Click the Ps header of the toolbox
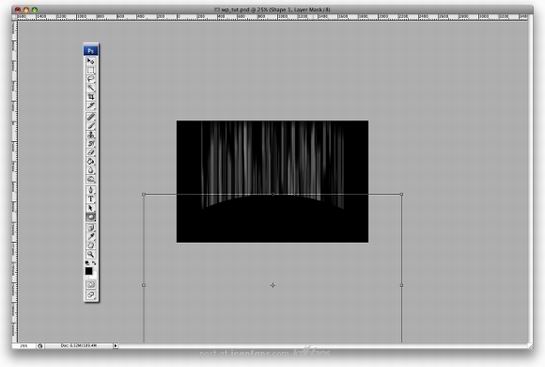Image resolution: width=545 pixels, height=367 pixels. pos(91,51)
